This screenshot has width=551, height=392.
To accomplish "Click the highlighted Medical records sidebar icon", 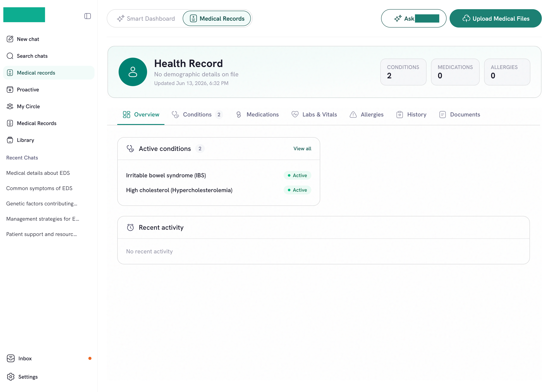I will pyautogui.click(x=10, y=73).
